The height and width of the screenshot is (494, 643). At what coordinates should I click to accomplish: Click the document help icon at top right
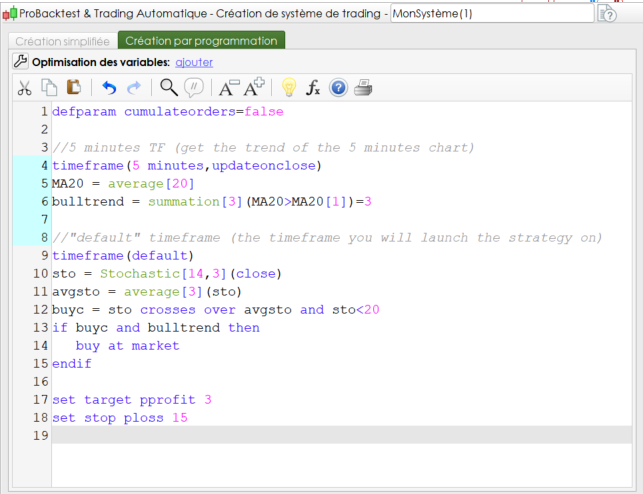pyautogui.click(x=608, y=14)
